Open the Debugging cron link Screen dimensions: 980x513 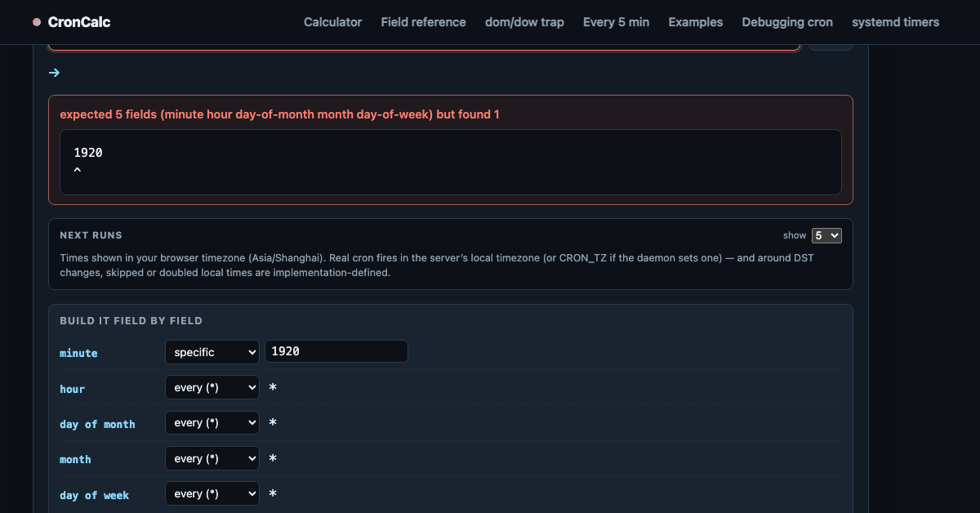coord(787,22)
